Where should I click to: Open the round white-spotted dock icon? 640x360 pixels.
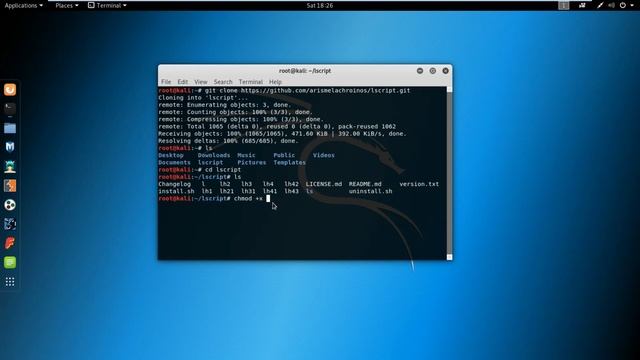(10, 205)
